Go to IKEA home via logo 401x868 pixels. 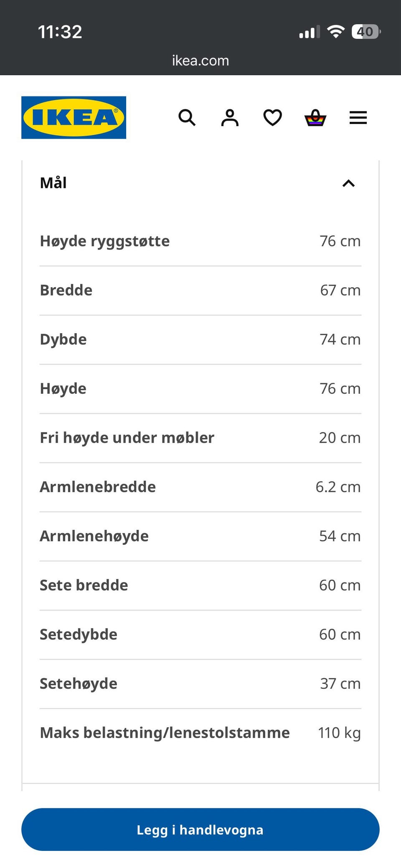[74, 117]
